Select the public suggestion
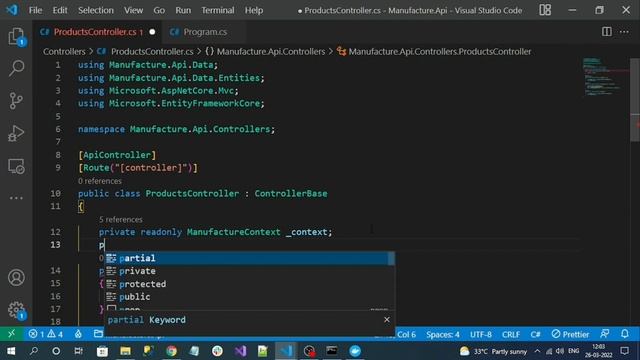The height and width of the screenshot is (360, 640). [x=250, y=297]
